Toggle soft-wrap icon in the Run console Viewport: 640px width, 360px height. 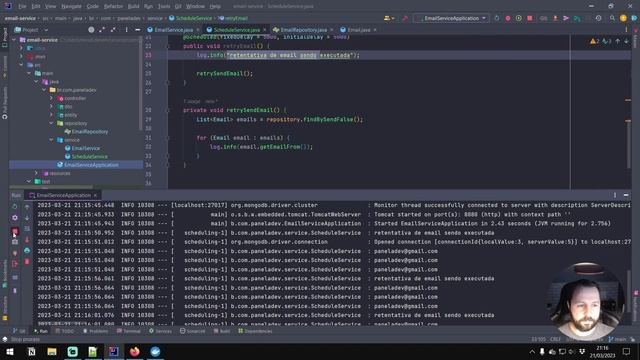click(x=27, y=229)
